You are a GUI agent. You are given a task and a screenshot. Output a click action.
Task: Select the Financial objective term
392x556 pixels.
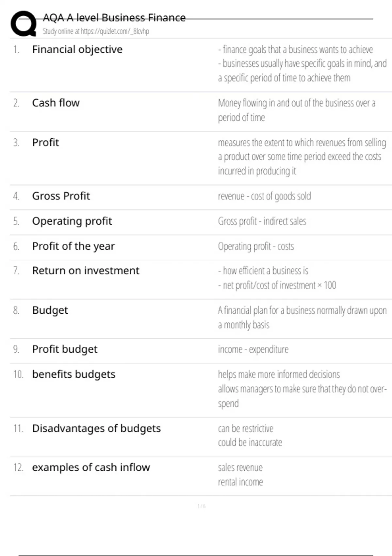click(x=77, y=49)
